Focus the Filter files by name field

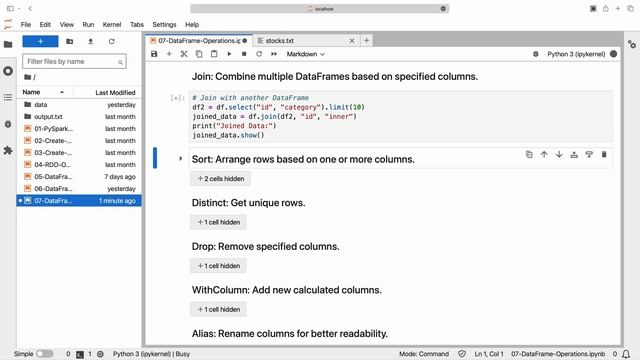click(x=74, y=62)
